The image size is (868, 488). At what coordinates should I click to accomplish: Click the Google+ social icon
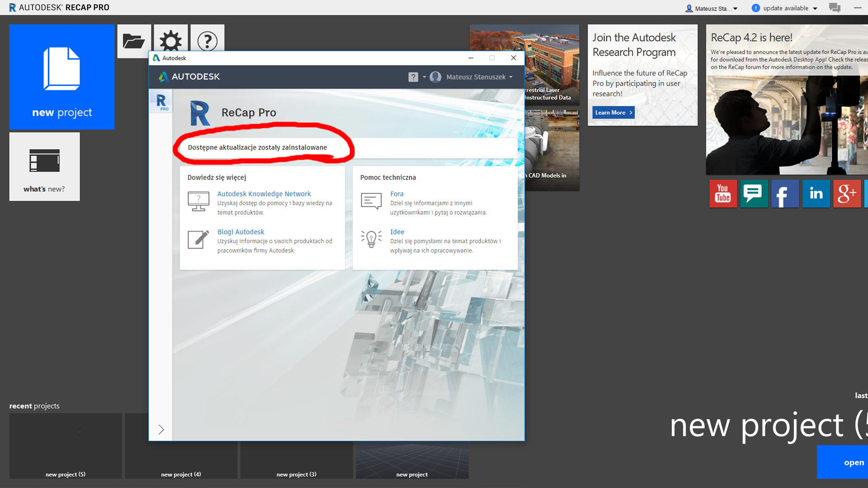click(847, 193)
